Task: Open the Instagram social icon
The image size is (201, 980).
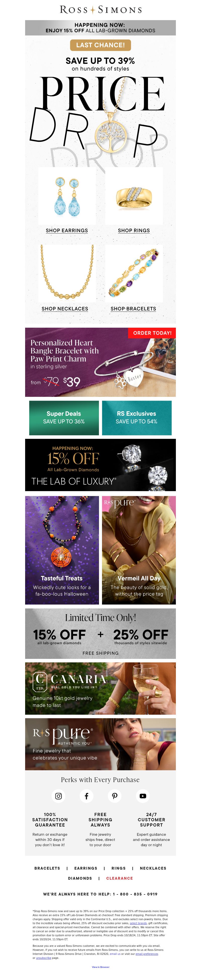Action: 59,796
